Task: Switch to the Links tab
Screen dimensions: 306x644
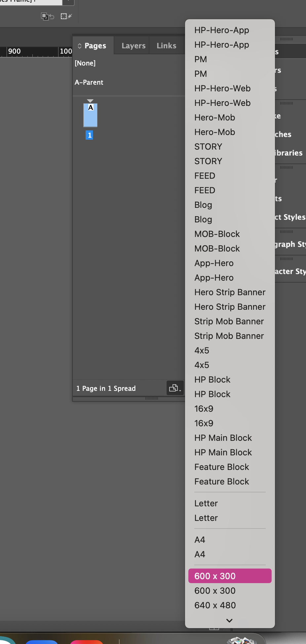Action: click(x=166, y=45)
